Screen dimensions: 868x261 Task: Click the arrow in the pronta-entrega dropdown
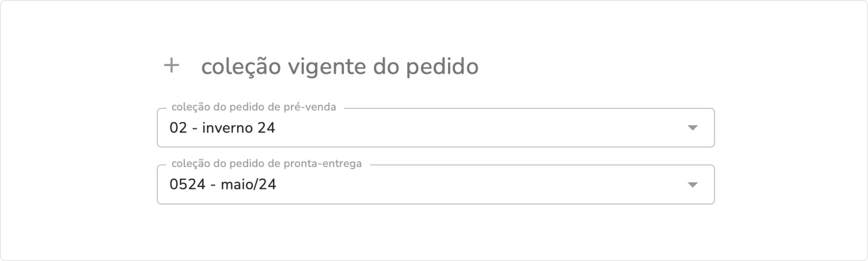pyautogui.click(x=693, y=185)
